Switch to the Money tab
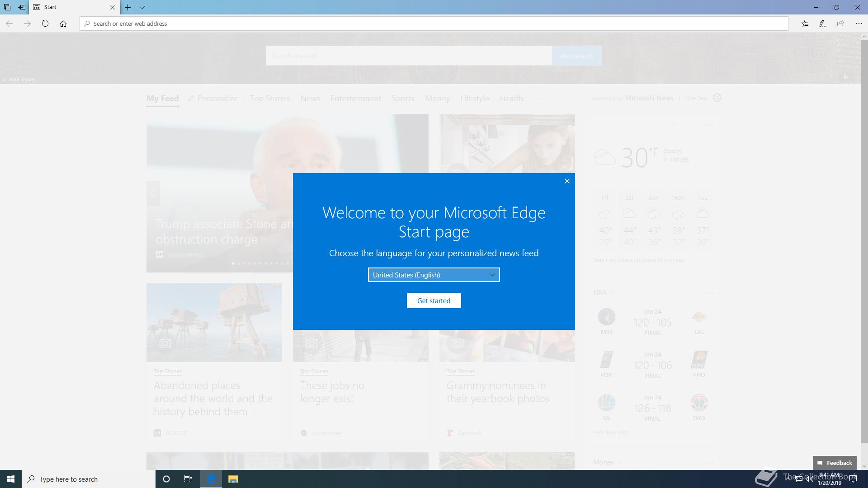This screenshot has height=488, width=868. click(437, 99)
